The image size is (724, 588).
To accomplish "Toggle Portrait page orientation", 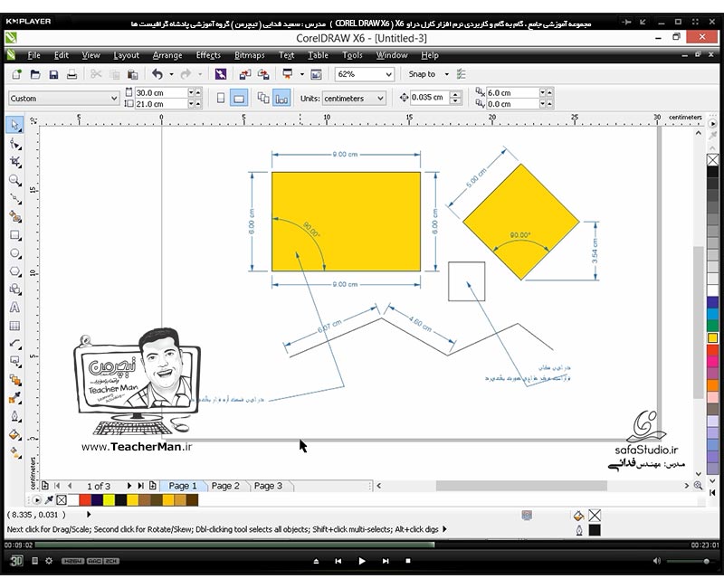I will pos(221,98).
